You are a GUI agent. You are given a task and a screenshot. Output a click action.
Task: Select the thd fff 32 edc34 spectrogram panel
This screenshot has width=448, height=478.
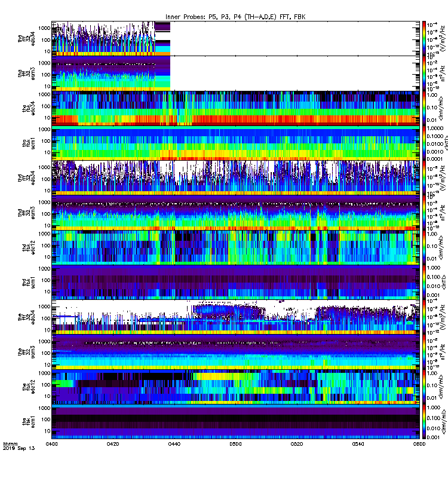(235, 177)
